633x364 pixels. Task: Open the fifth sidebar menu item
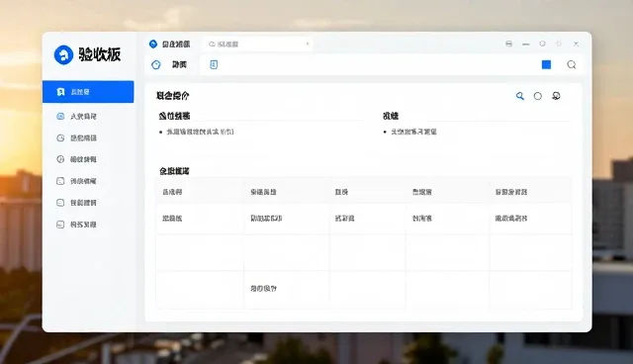77,181
